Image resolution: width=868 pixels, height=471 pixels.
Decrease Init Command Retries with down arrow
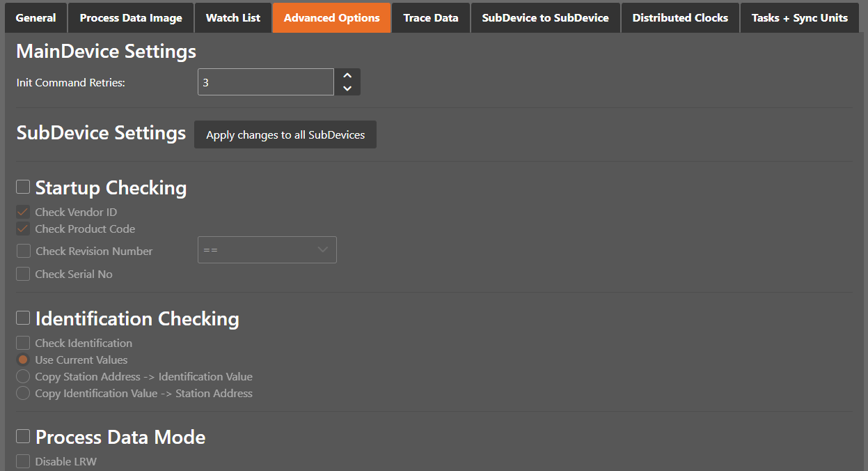[x=347, y=89]
